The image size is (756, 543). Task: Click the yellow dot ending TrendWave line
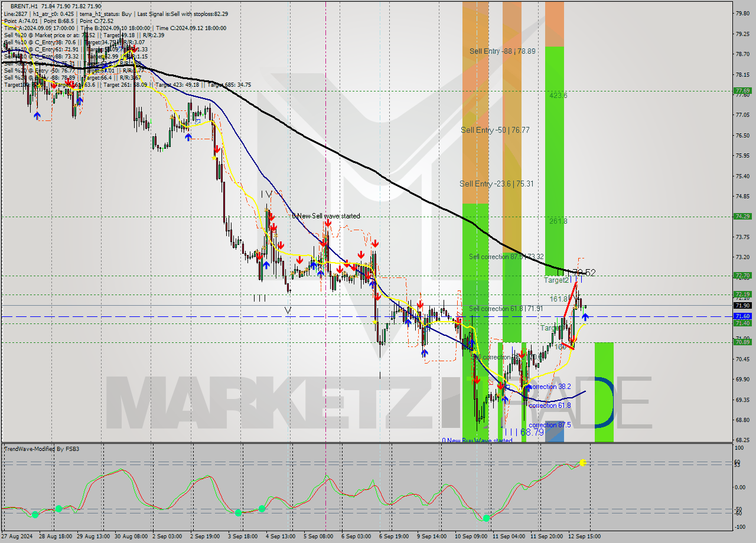point(583,462)
